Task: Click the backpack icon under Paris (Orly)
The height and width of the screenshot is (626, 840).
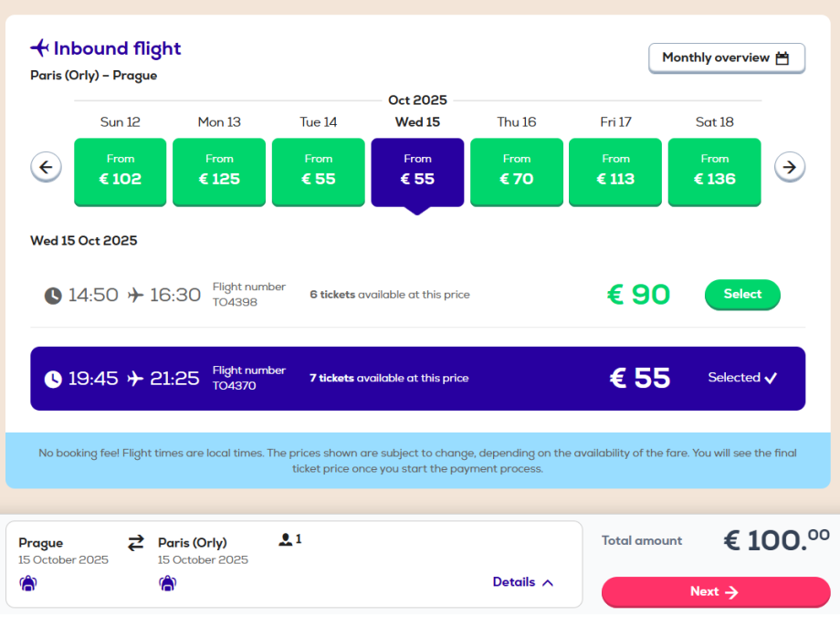Action: (167, 583)
